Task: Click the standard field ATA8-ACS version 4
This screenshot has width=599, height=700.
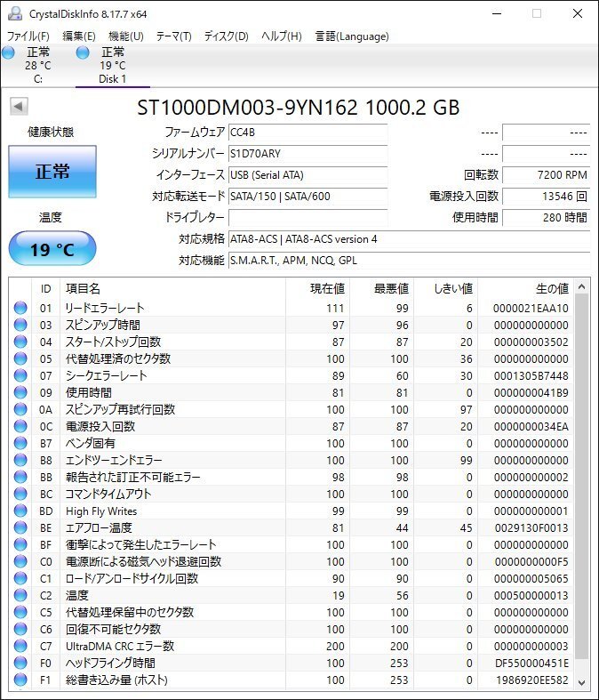Action: (x=409, y=239)
